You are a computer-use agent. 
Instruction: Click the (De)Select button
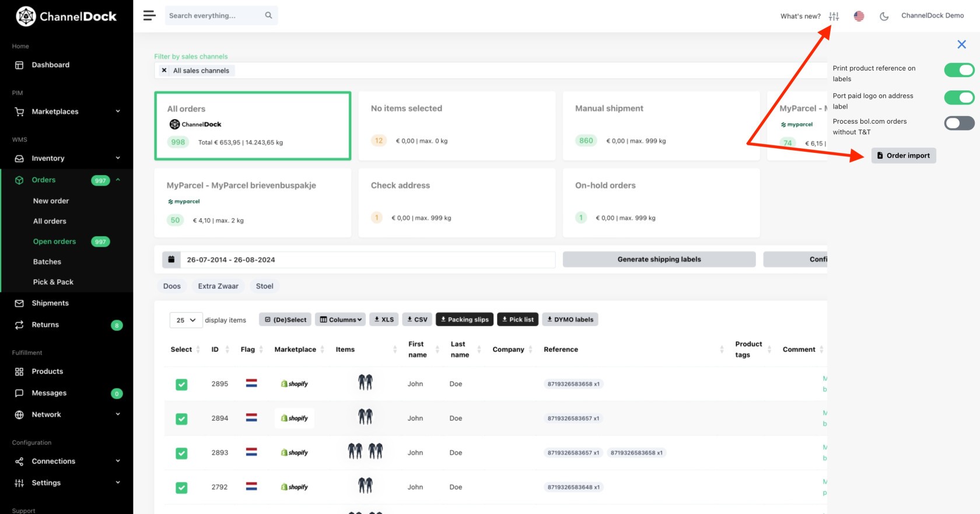[x=285, y=320]
